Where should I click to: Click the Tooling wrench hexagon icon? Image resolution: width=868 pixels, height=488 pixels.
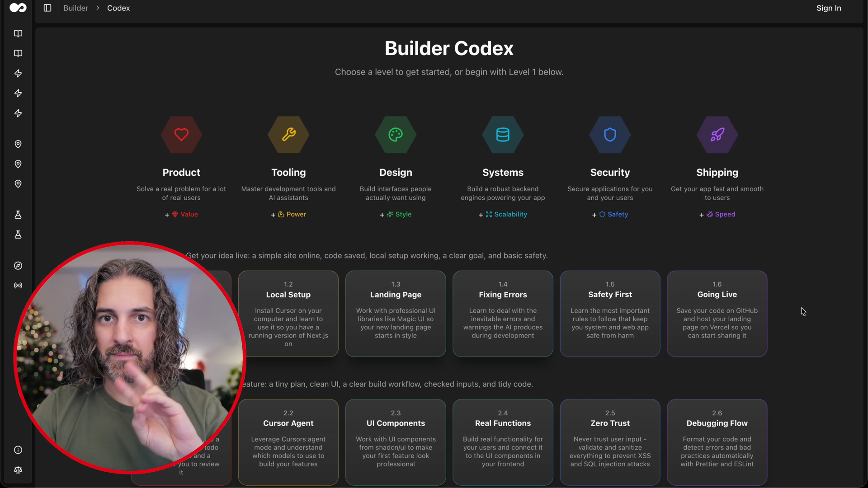(x=288, y=135)
